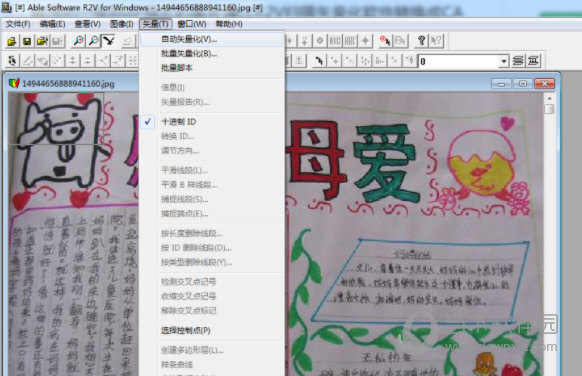This screenshot has height=376, width=582.
Task: Open the 编辑(E) menu
Action: click(52, 24)
